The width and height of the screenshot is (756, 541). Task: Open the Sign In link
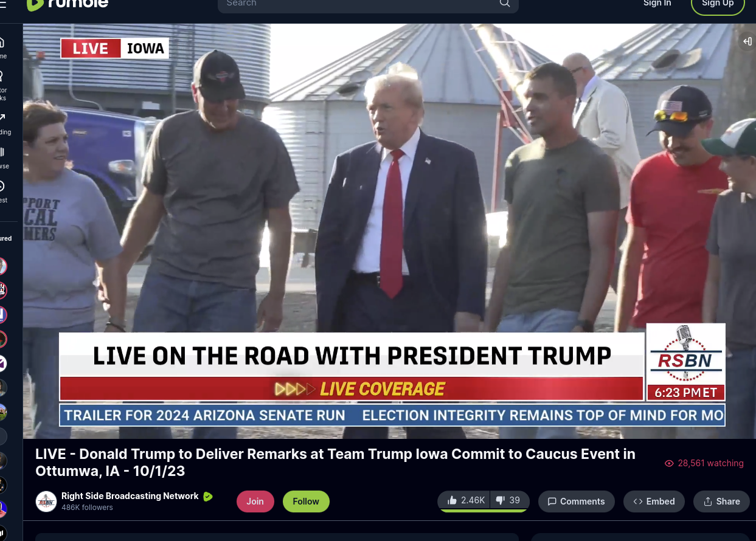click(657, 4)
